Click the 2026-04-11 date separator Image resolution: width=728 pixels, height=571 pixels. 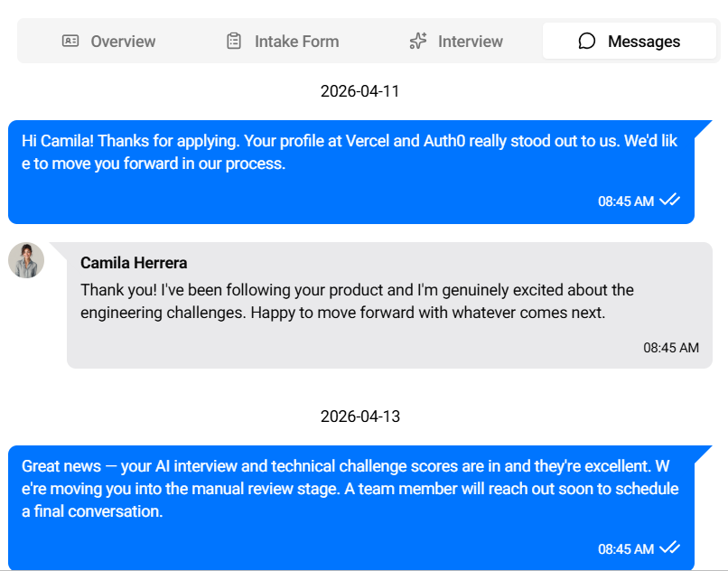pos(359,91)
